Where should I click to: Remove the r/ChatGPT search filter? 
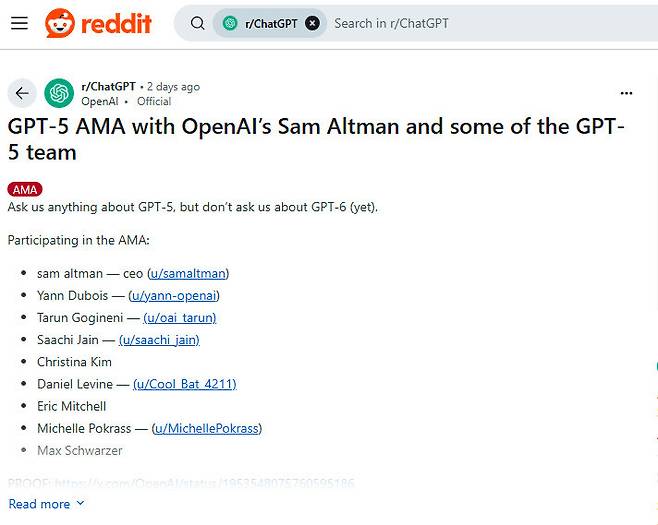313,23
